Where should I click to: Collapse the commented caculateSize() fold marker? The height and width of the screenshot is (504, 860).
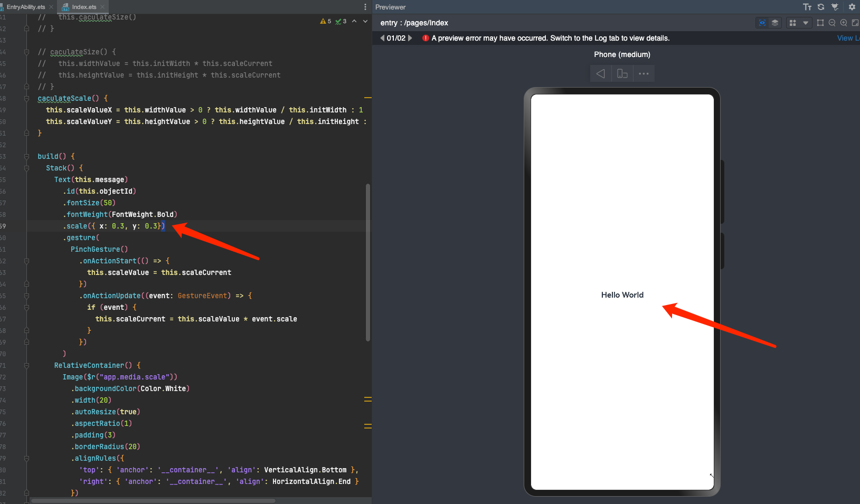tap(26, 52)
